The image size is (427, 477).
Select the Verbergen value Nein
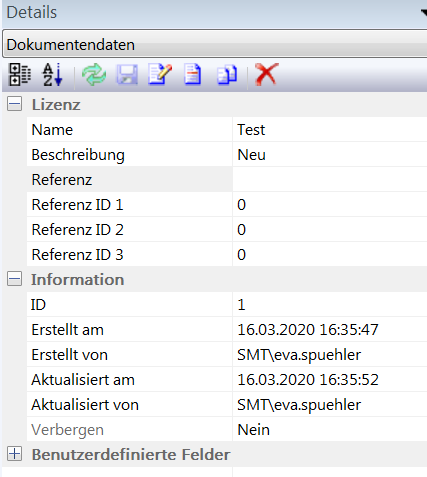330,429
